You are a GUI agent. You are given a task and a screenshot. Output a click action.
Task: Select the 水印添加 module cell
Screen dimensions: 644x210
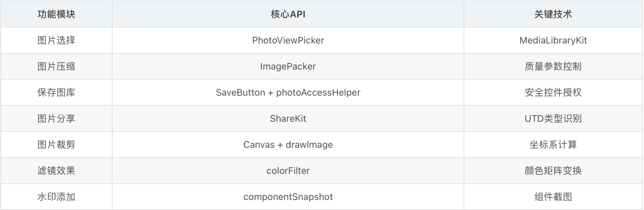click(x=56, y=197)
